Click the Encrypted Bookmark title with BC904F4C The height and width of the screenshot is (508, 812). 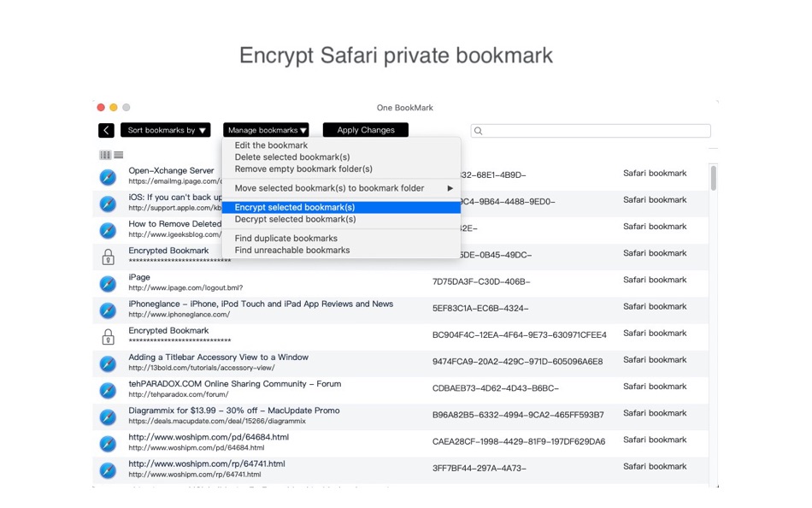click(x=168, y=331)
